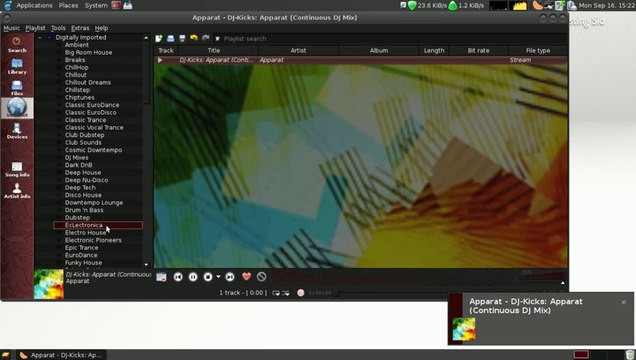Select the playing DJ-Kicks Apparat playlist row
Image resolution: width=636 pixels, height=360 pixels.
click(361, 60)
